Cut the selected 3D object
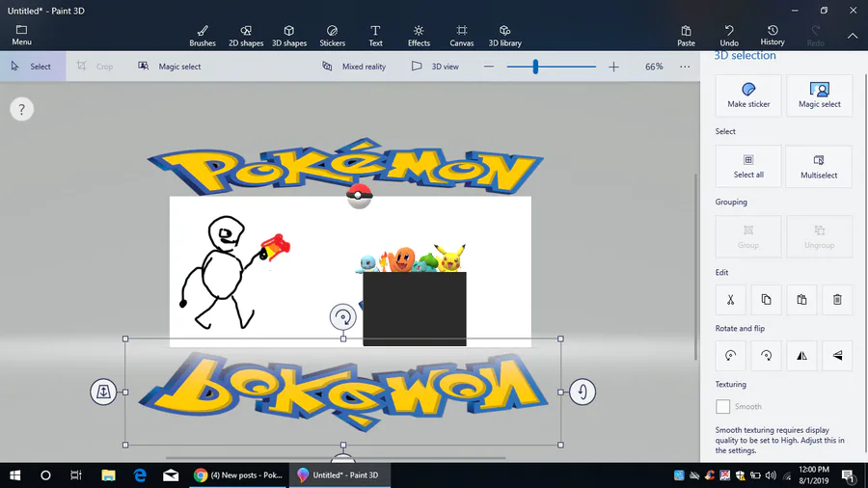 tap(731, 299)
